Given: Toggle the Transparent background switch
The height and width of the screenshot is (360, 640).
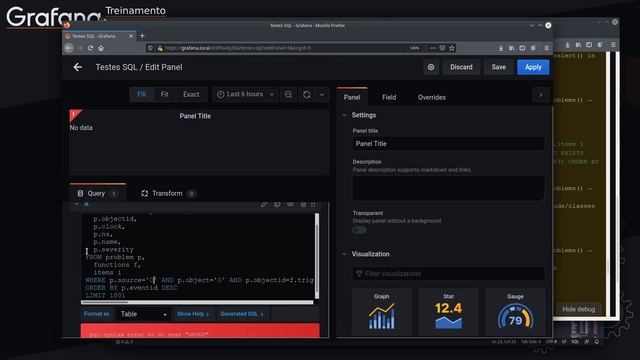Looking at the screenshot, I should point(359,230).
